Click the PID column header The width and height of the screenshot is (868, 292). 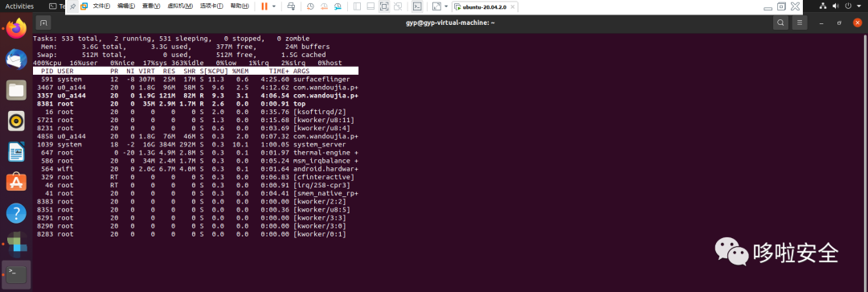click(x=47, y=71)
